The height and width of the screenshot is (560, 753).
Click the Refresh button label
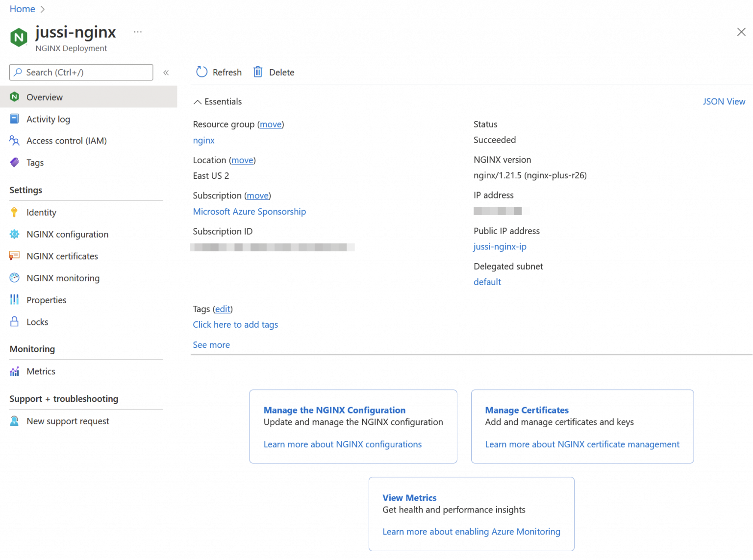click(227, 73)
